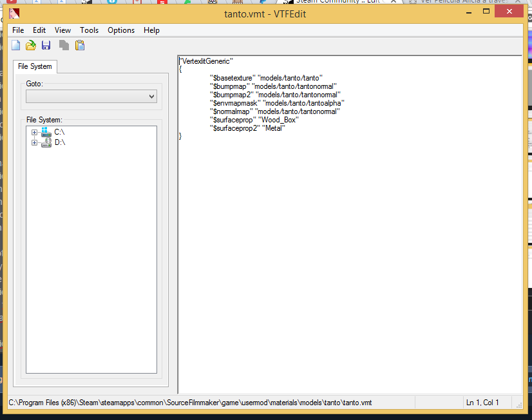Close the VTFEdit window

pyautogui.click(x=509, y=12)
